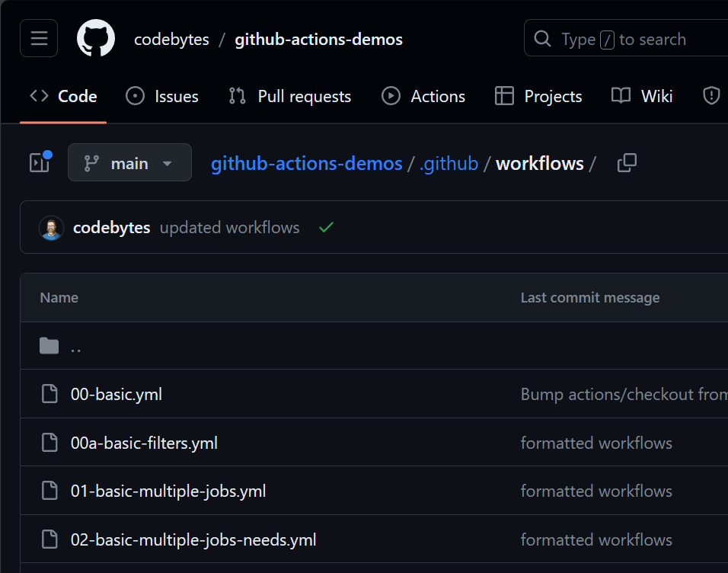Open the 00a-basic-filters.yml file
Viewport: 728px width, 573px height.
144,443
